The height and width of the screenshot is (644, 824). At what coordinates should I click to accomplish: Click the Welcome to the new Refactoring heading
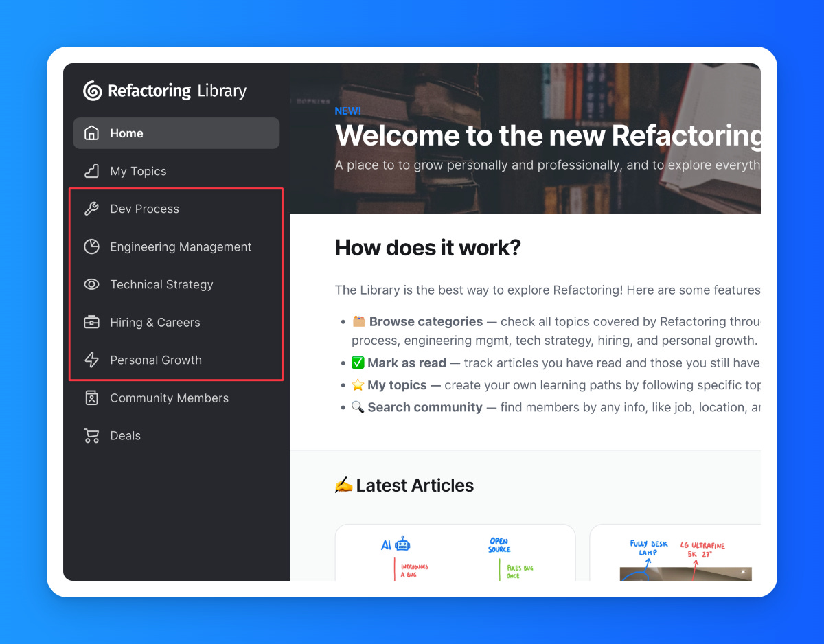548,135
